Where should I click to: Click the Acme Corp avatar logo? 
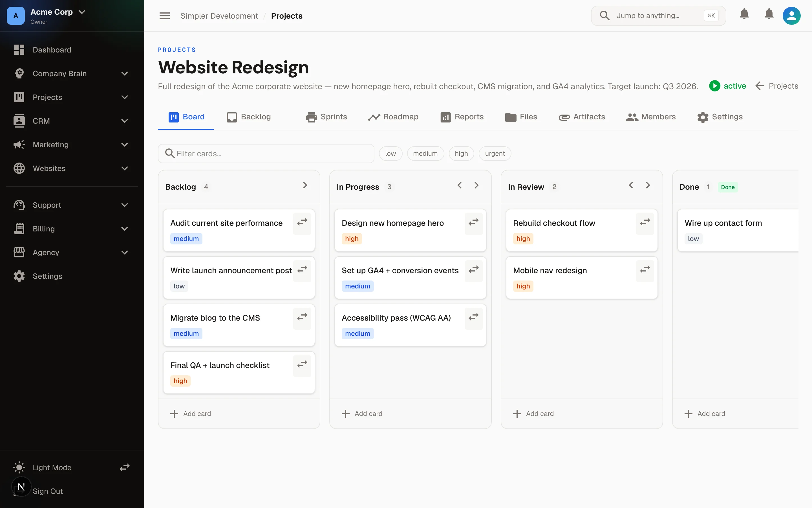tap(16, 16)
